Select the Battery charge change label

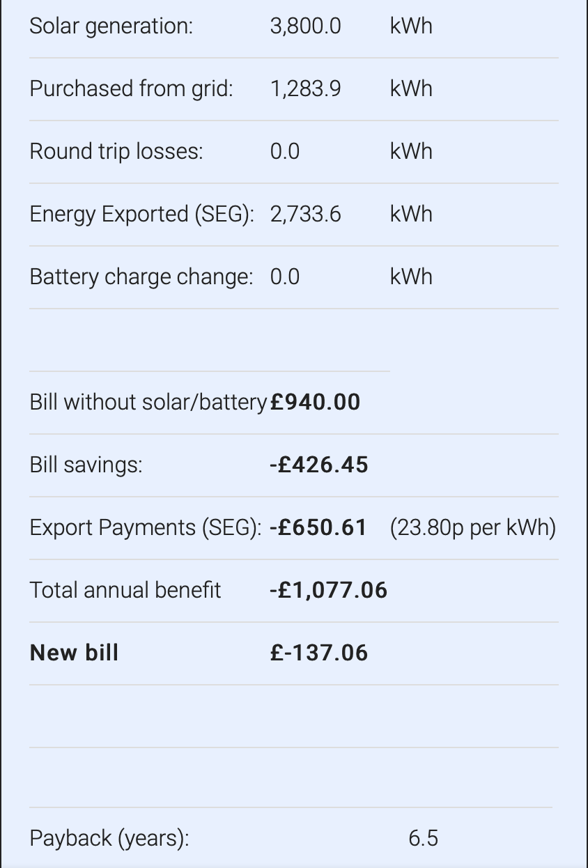pos(141,277)
